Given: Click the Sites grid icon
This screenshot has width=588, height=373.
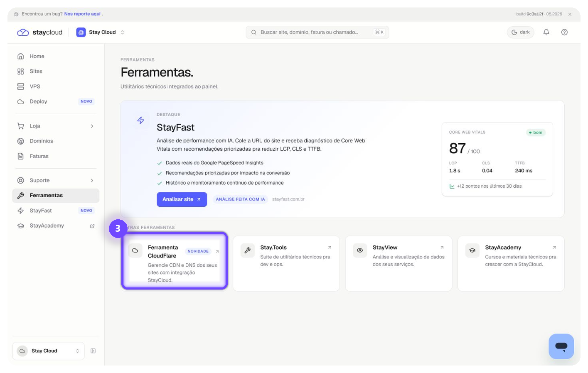Looking at the screenshot, I should click(20, 71).
